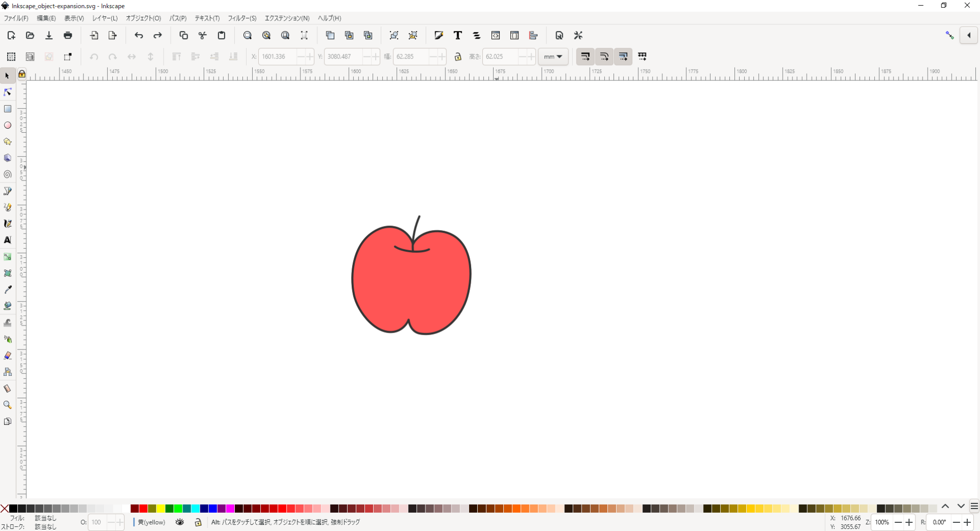Toggle the width-height ratio lock
Image resolution: width=980 pixels, height=531 pixels.
[x=458, y=56]
